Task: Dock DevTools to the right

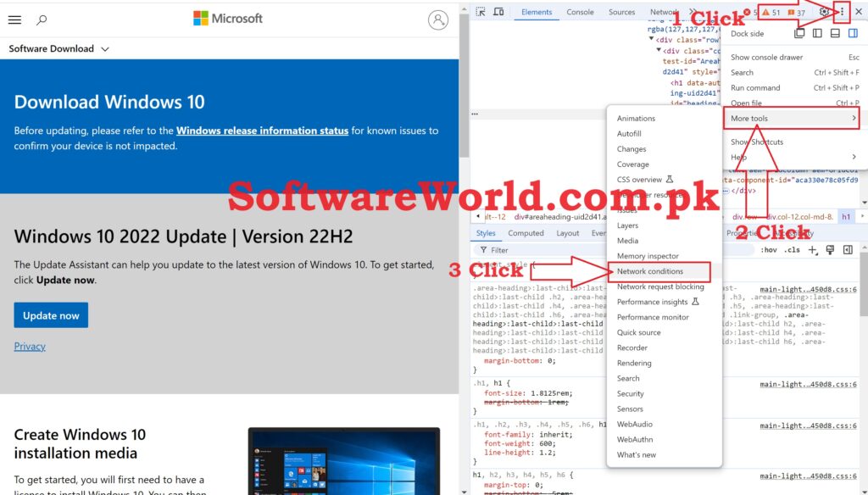Action: click(853, 33)
